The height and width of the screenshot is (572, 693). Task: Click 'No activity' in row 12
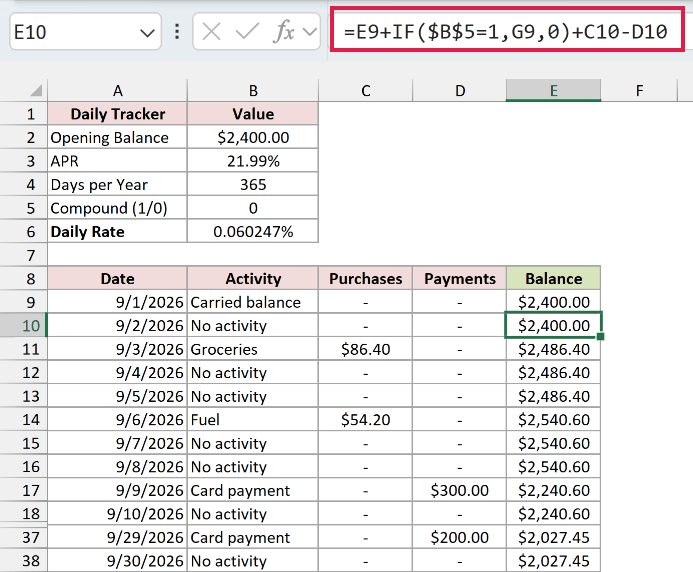[253, 373]
